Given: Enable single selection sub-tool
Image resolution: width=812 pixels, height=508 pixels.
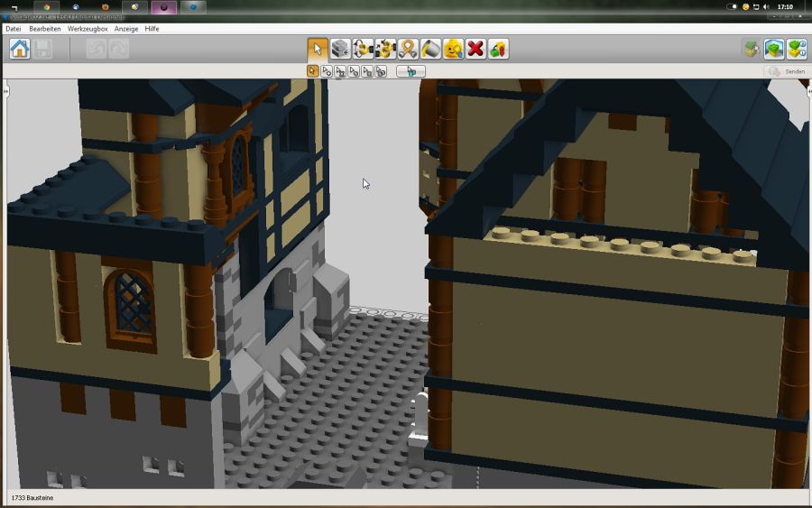Looking at the screenshot, I should coord(313,71).
